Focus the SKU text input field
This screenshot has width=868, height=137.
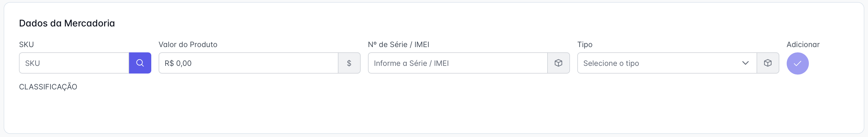click(x=74, y=63)
